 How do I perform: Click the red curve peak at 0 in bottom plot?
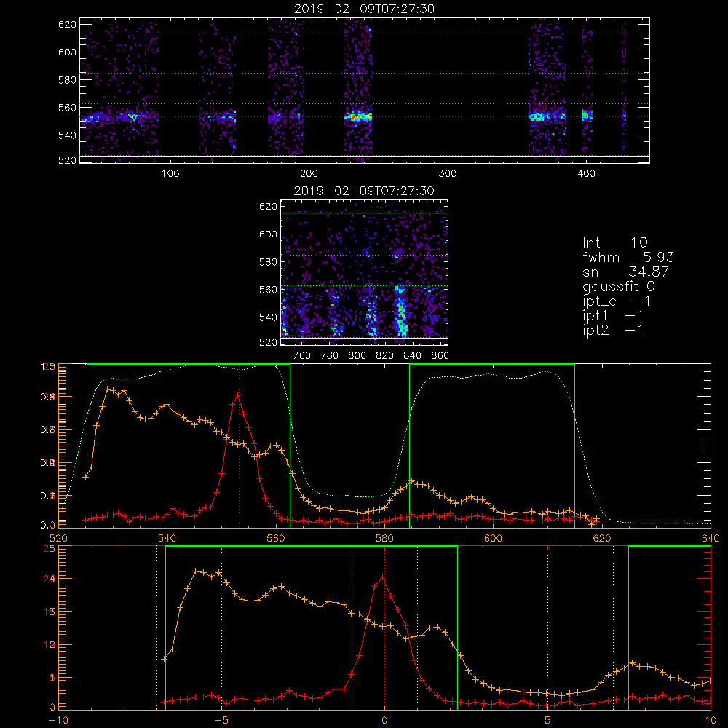click(383, 577)
